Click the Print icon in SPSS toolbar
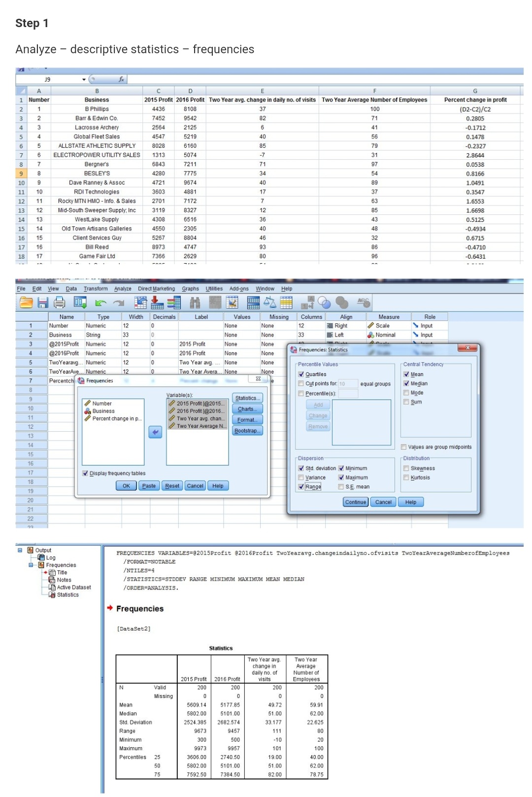Viewport: 532px width, 797px height. (60, 303)
